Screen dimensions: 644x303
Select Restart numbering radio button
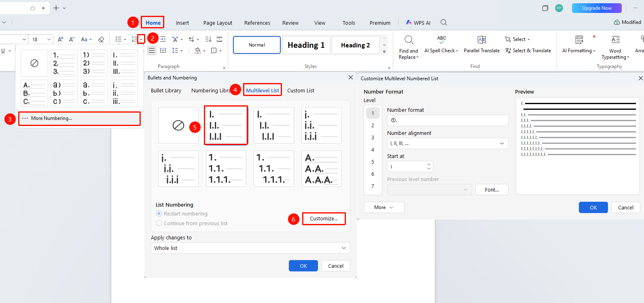tap(159, 213)
